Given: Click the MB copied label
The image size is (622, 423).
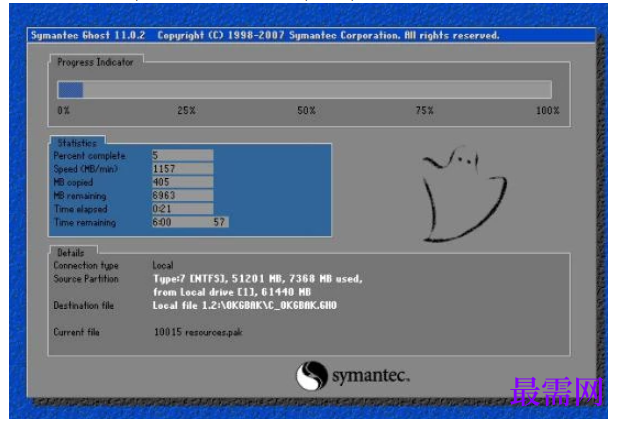Looking at the screenshot, I should [x=73, y=182].
